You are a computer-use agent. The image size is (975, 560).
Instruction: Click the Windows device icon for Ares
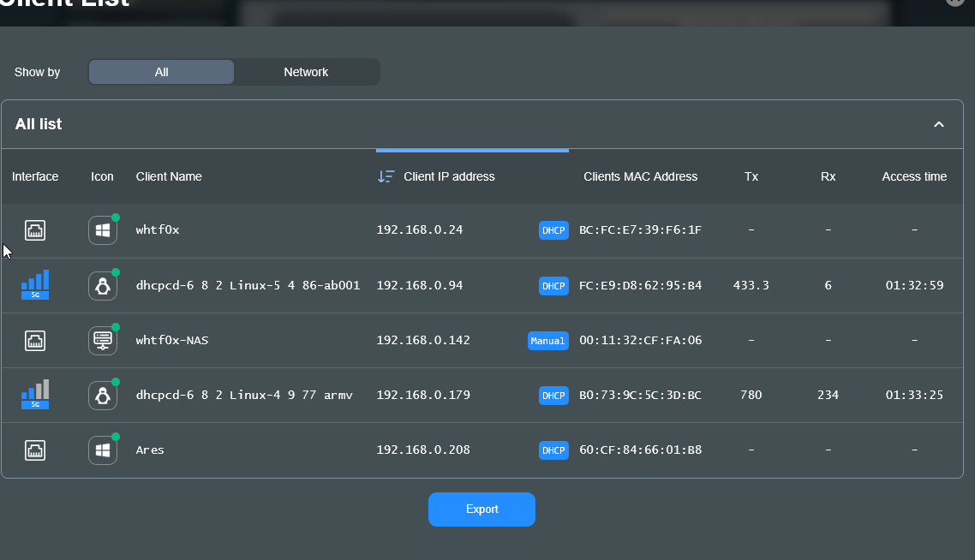click(103, 450)
